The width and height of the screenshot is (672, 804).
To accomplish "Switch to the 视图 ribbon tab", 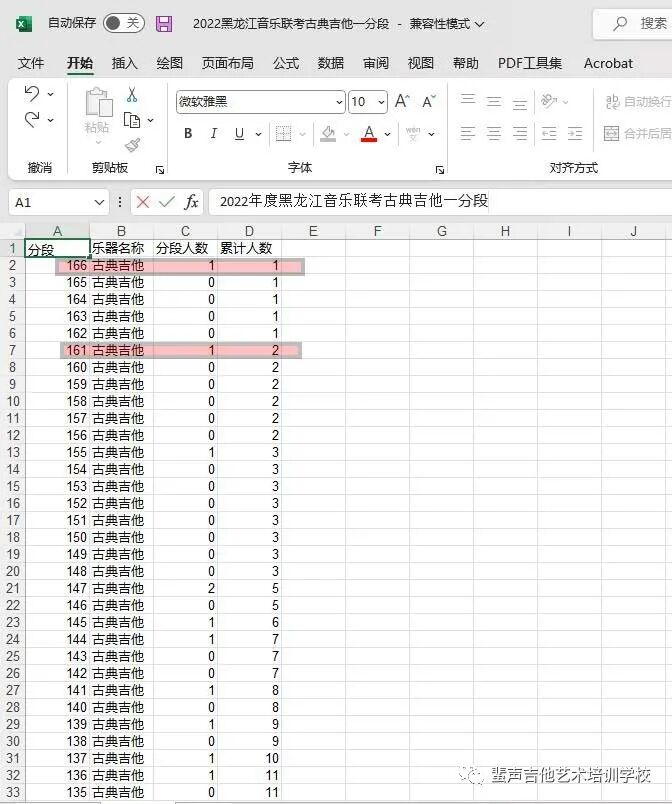I will coord(421,63).
